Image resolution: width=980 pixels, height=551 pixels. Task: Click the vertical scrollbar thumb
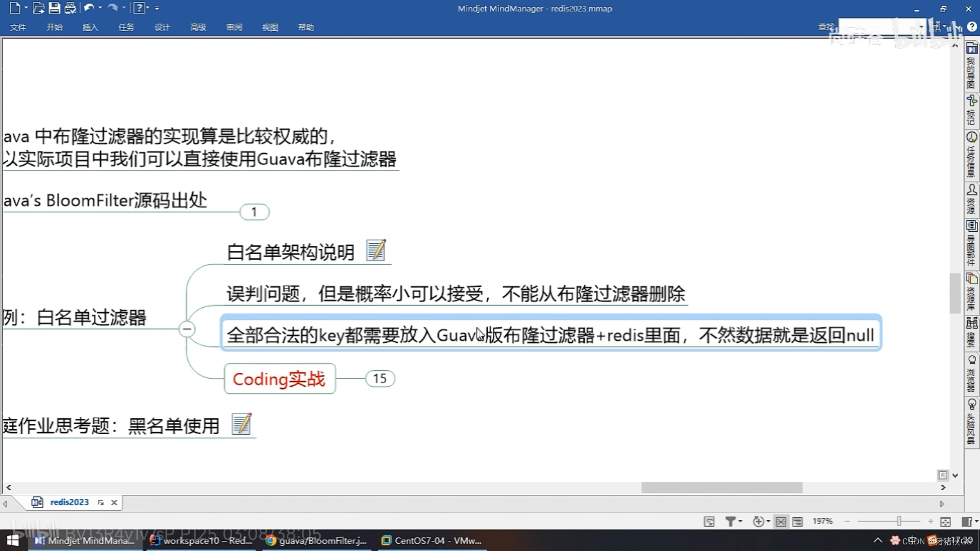955,293
